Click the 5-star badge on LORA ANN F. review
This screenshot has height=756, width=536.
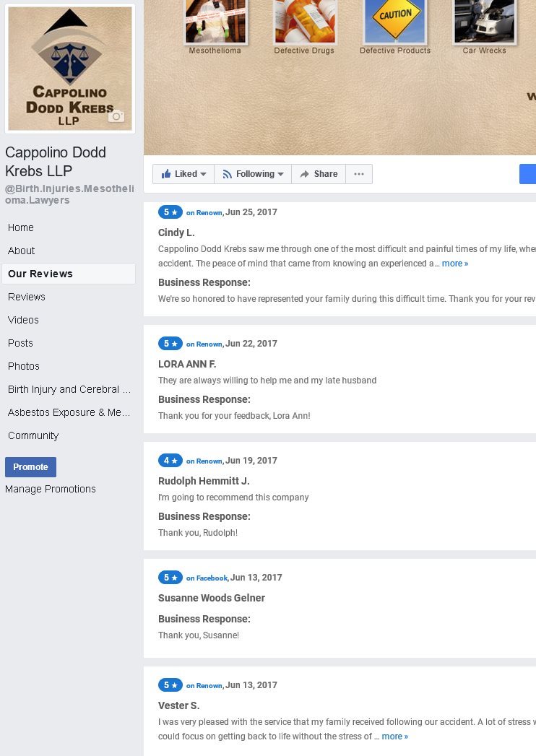tap(170, 344)
